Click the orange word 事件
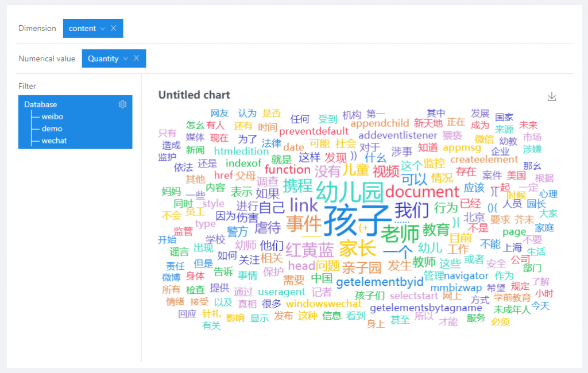588x373 pixels. pos(304,224)
